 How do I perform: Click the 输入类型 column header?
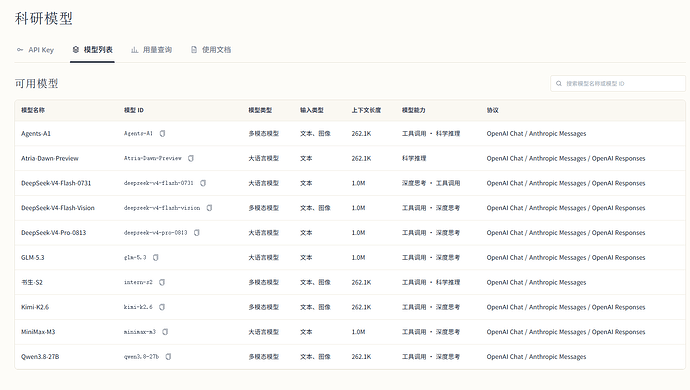[312, 110]
